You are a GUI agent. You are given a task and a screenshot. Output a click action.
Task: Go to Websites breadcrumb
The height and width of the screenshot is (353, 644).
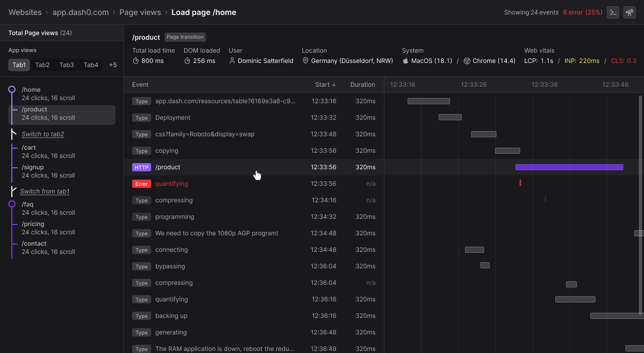pos(25,12)
